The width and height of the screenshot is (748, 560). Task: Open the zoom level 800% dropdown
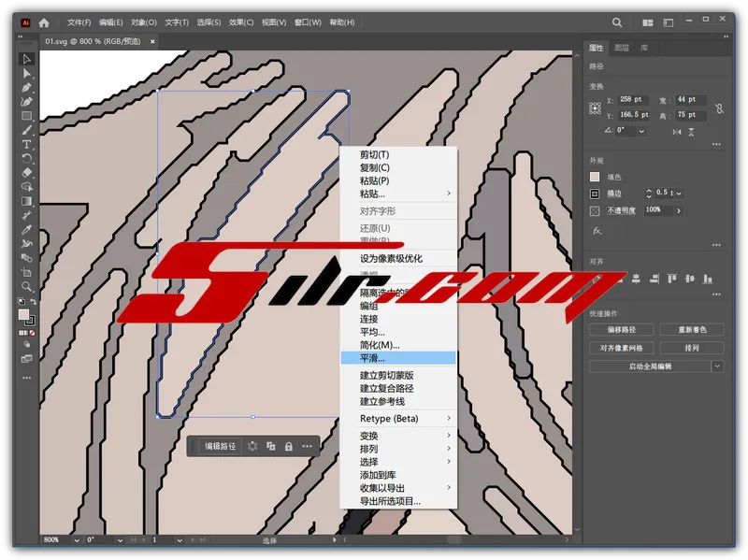point(77,540)
